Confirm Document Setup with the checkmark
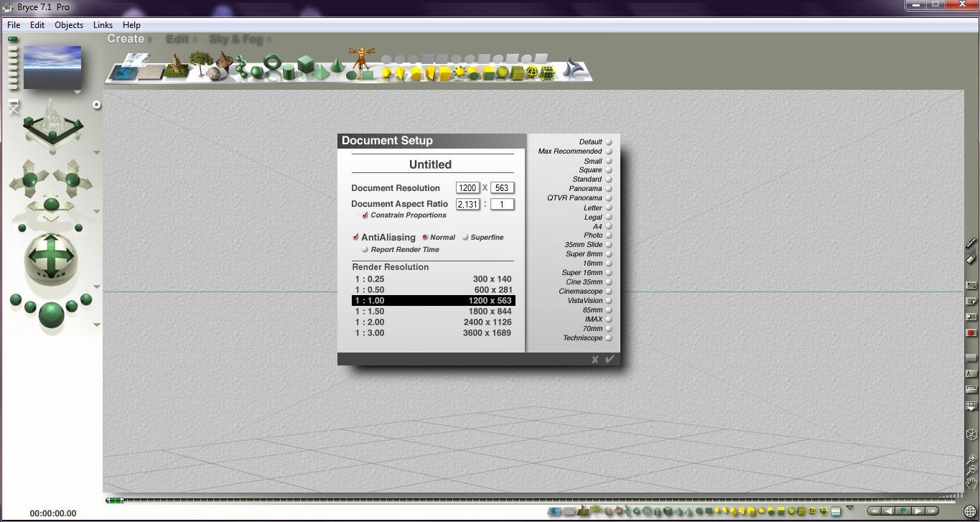 pyautogui.click(x=610, y=359)
